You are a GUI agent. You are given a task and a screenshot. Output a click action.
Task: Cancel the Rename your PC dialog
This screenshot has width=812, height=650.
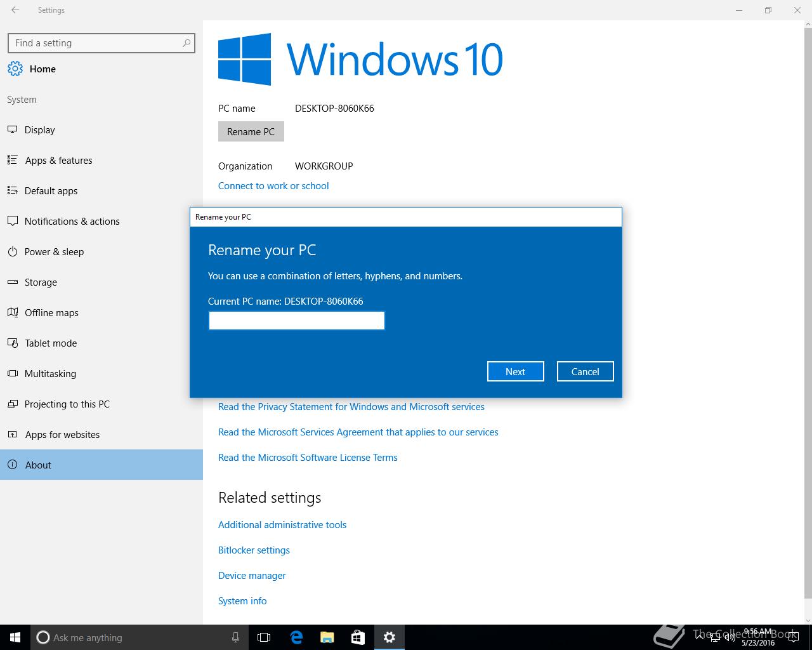(x=585, y=371)
